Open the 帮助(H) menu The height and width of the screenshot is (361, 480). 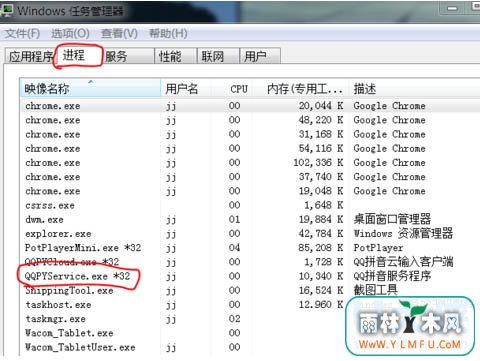[168, 33]
